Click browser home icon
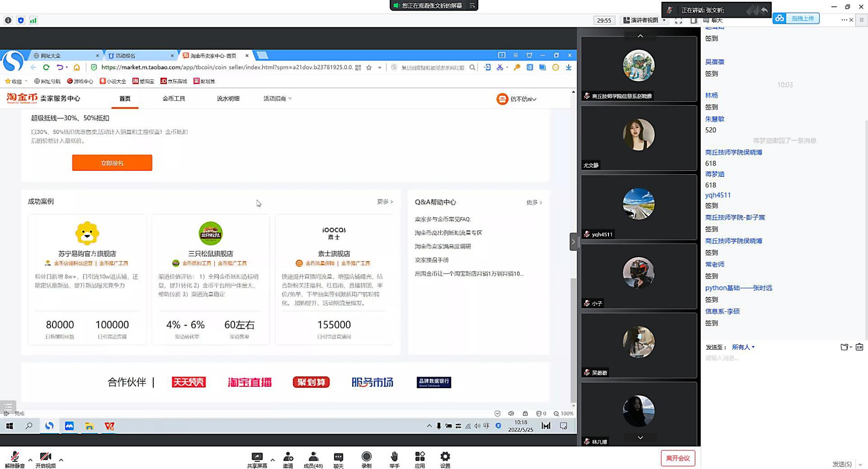This screenshot has width=868, height=469. coord(77,67)
